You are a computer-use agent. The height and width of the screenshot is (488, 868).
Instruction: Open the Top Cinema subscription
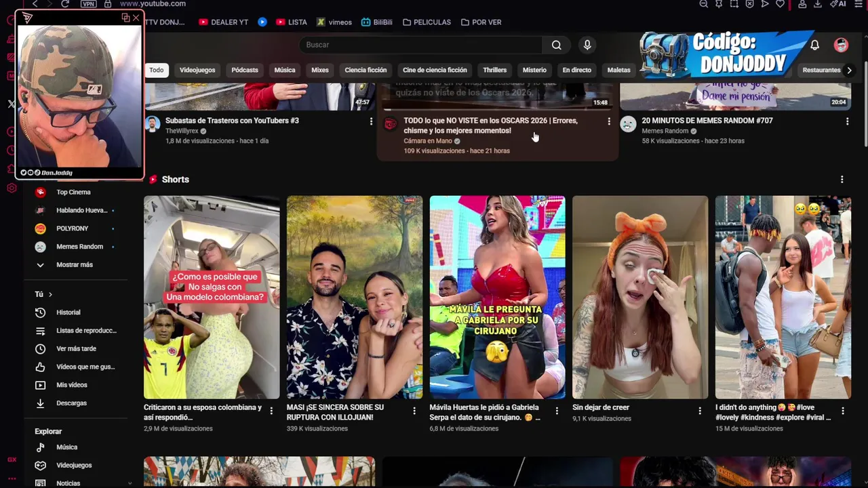click(75, 192)
